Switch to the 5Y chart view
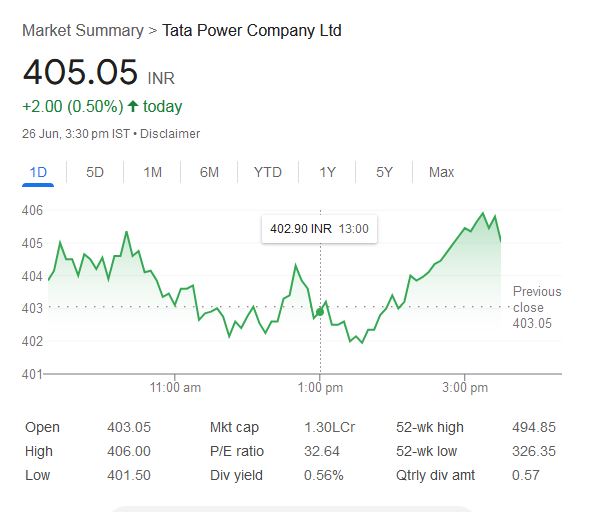The image size is (605, 512). pos(384,172)
